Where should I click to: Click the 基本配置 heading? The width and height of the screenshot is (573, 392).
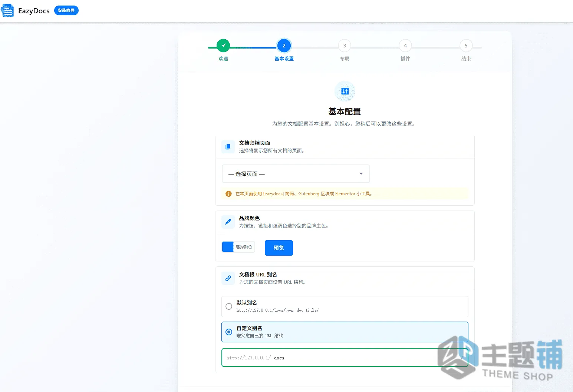345,112
